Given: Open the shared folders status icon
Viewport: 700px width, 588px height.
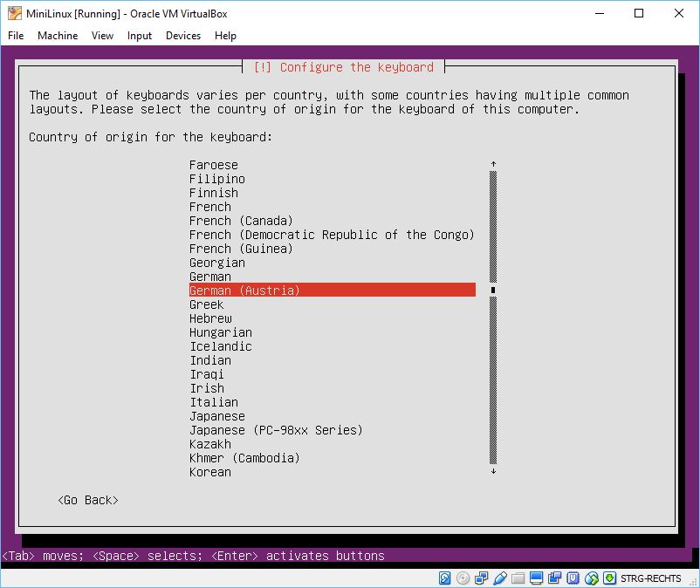Looking at the screenshot, I should click(x=518, y=578).
